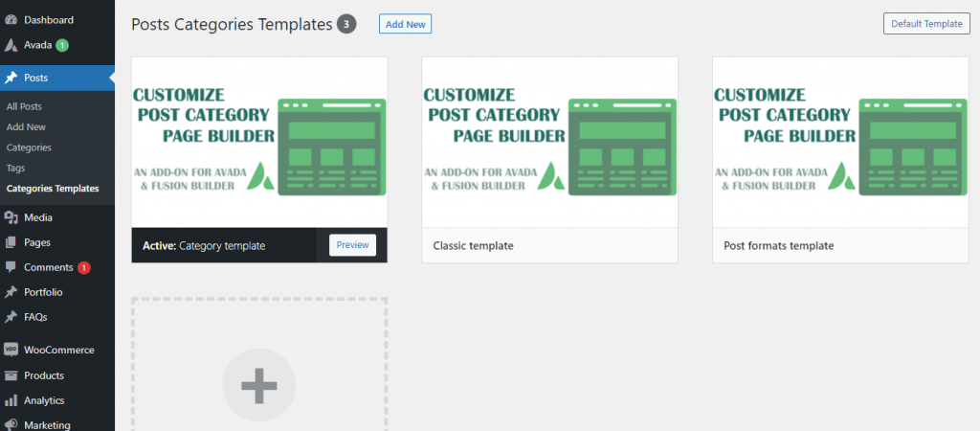Click the 'Posts Categories Templates' heading
The image size is (980, 431).
click(x=232, y=24)
